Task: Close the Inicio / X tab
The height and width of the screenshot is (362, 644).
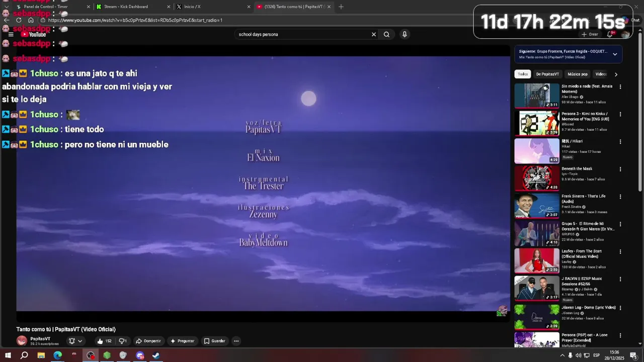Action: pyautogui.click(x=249, y=7)
